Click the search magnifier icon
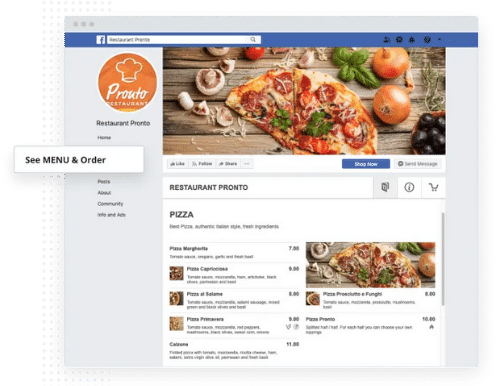Viewport: 500px width, 386px height. tap(253, 40)
